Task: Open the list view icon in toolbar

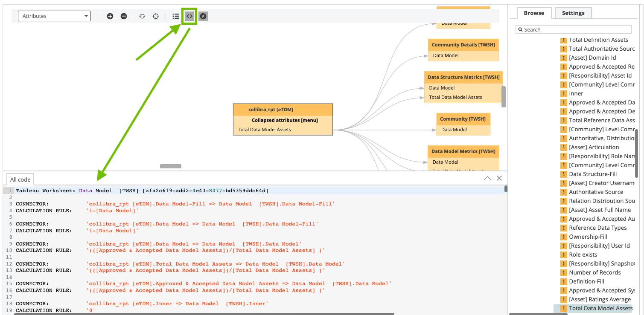Action: pyautogui.click(x=175, y=16)
